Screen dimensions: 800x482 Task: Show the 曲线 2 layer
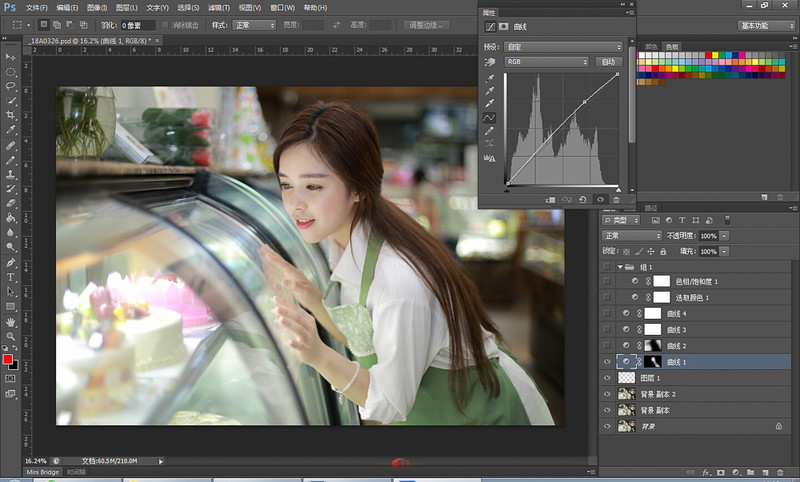pos(607,345)
